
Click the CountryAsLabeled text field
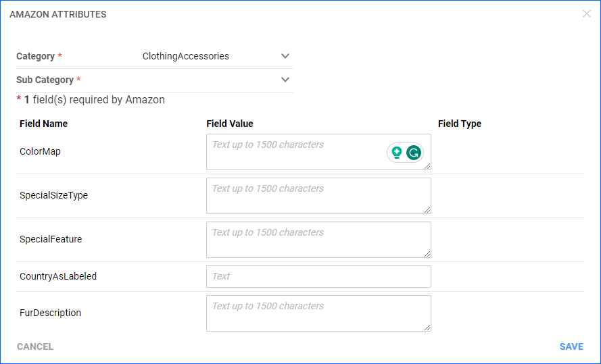318,276
